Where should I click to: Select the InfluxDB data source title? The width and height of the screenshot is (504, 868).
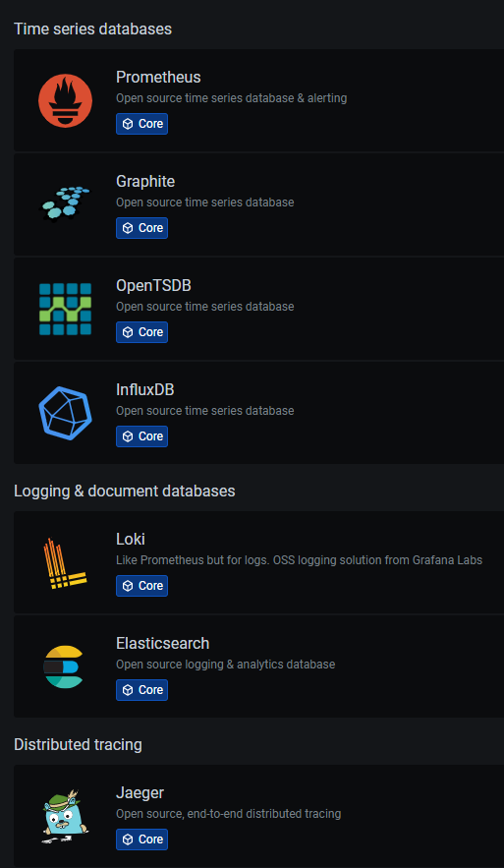pos(145,389)
